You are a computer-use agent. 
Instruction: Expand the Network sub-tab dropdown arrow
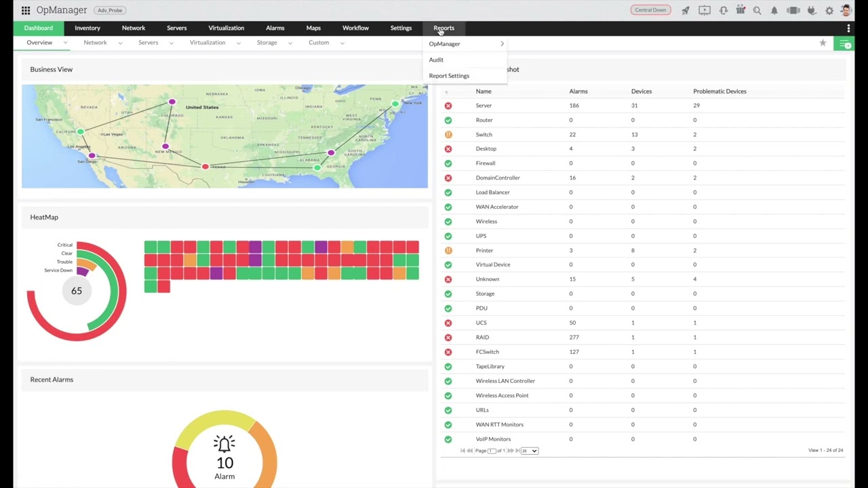point(120,43)
